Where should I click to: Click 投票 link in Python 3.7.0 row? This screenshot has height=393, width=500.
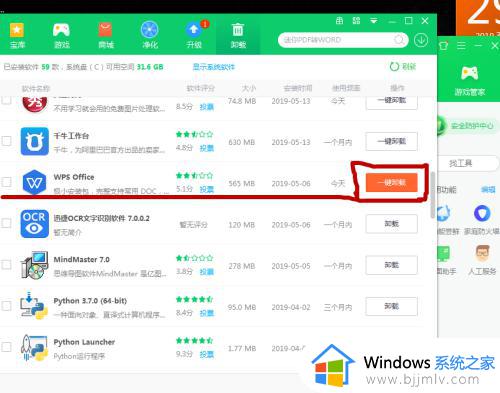tap(207, 313)
